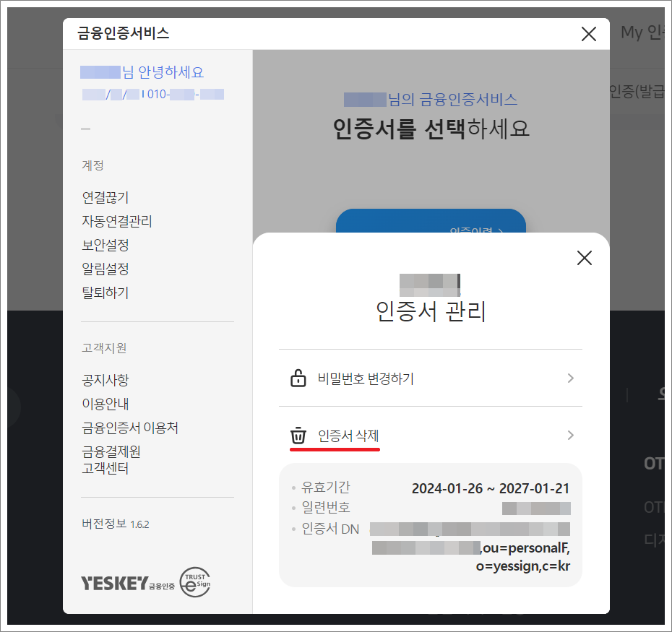This screenshot has height=632, width=672.
Task: Click the TRUST eSign logo
Action: pyautogui.click(x=195, y=582)
